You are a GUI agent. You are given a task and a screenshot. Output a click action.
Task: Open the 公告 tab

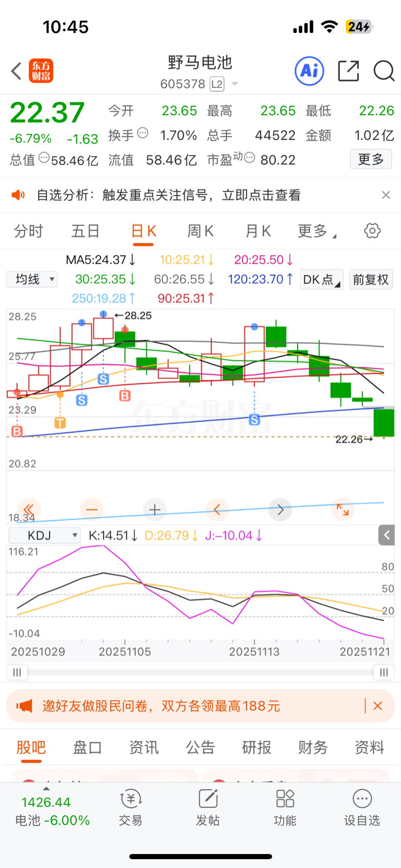[200, 747]
